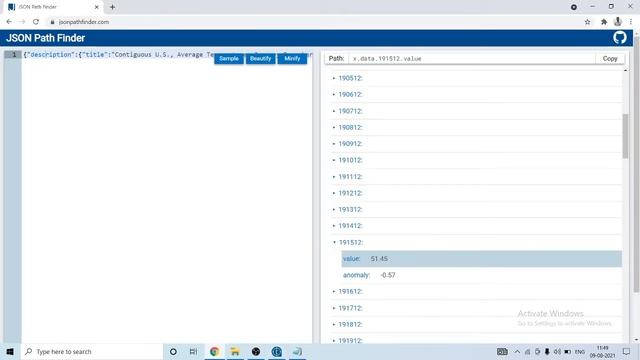640x360 pixels.
Task: Open the Chrome profile avatar
Action: point(618,22)
